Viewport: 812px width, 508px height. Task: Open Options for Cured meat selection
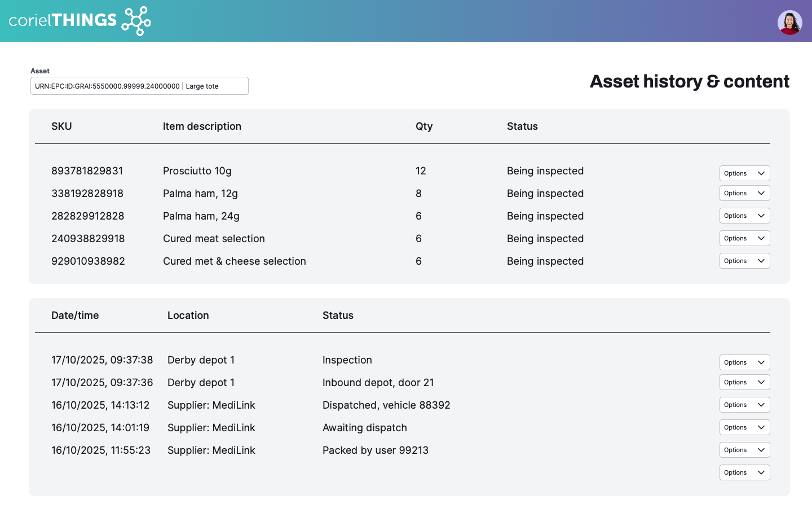[744, 238]
